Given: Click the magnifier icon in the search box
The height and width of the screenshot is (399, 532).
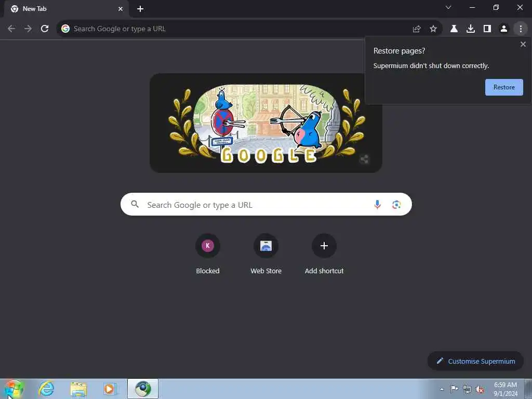Looking at the screenshot, I should [x=135, y=204].
